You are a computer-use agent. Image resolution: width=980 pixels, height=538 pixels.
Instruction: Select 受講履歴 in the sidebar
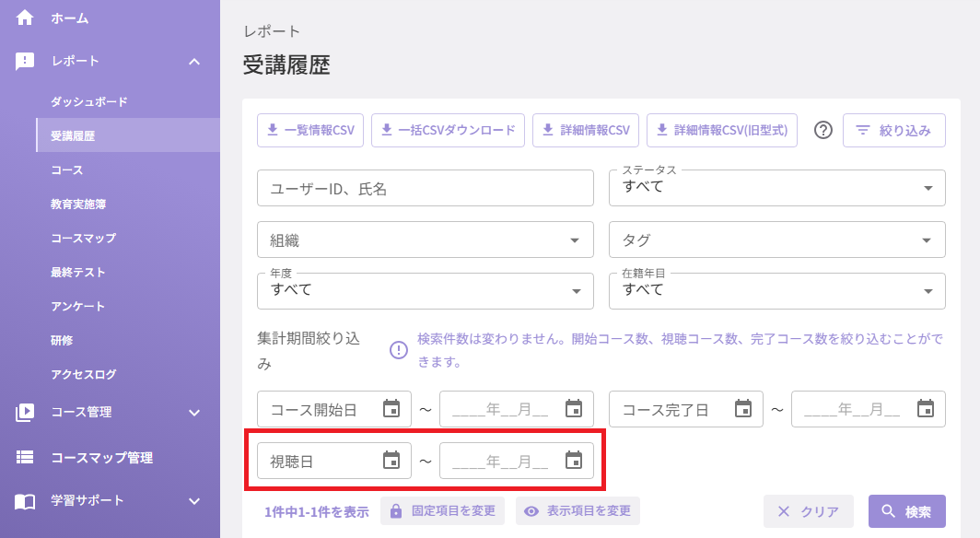click(127, 135)
